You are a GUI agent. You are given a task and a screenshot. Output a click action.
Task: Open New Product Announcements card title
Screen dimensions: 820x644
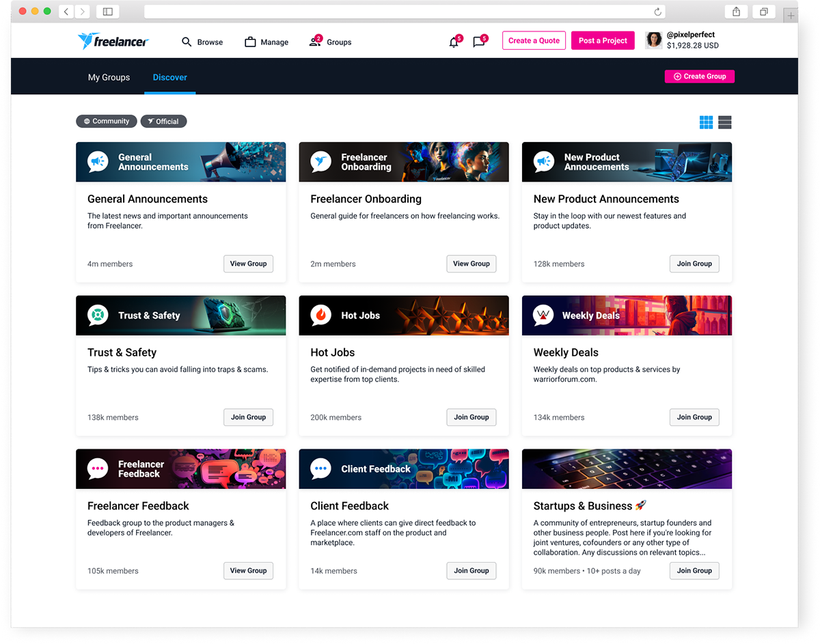606,199
